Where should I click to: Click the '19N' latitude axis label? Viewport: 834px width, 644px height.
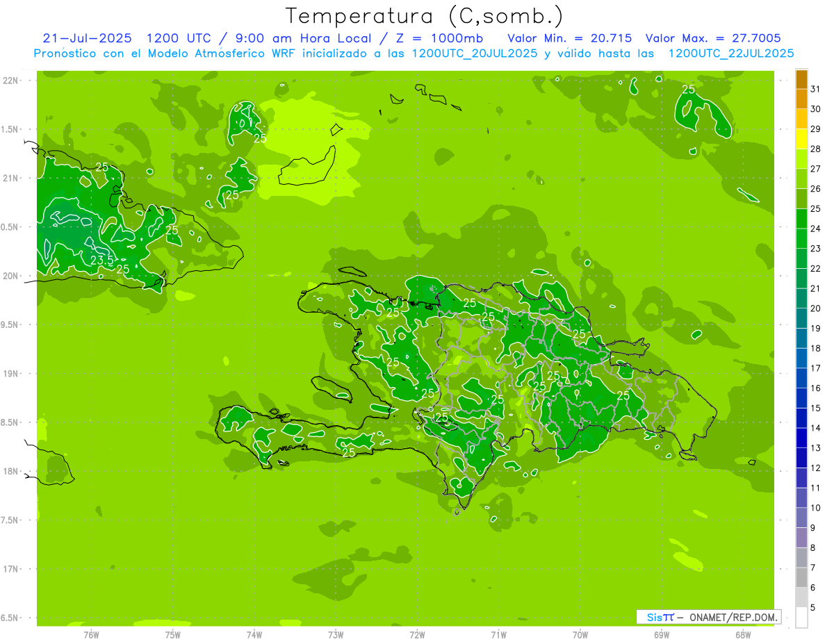[12, 373]
